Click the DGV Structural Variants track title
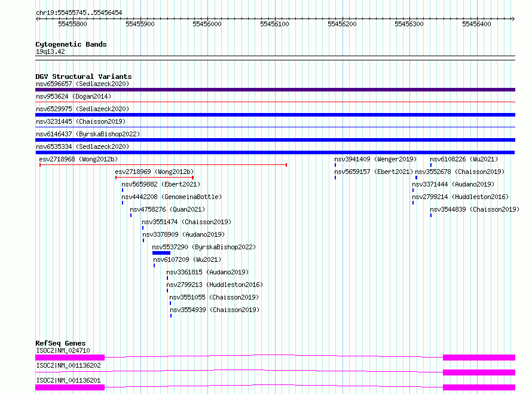The width and height of the screenshot is (532, 394). tap(84, 77)
